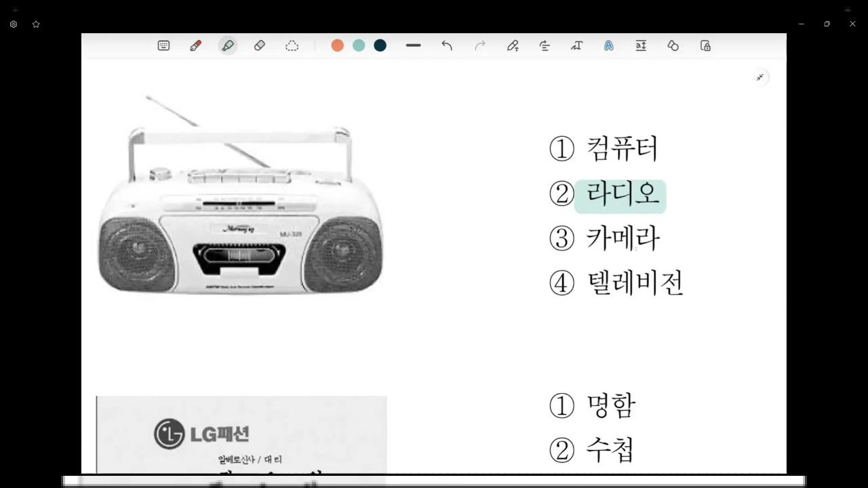Click the radio cassette player image
This screenshot has height=488, width=868.
(241, 195)
